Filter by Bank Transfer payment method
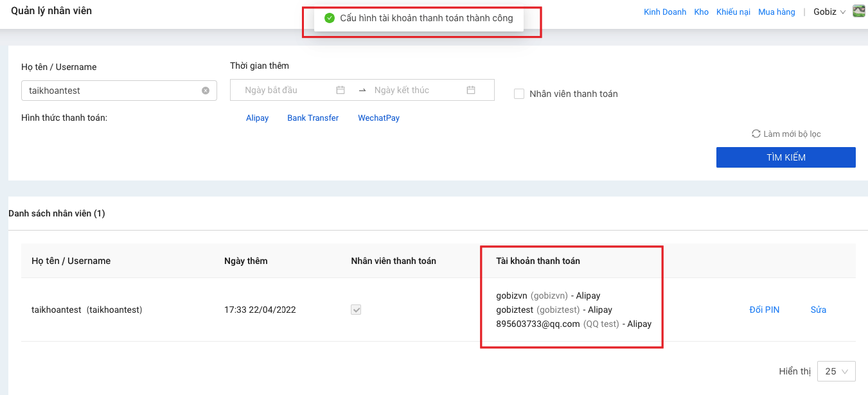This screenshot has width=868, height=395. (313, 118)
